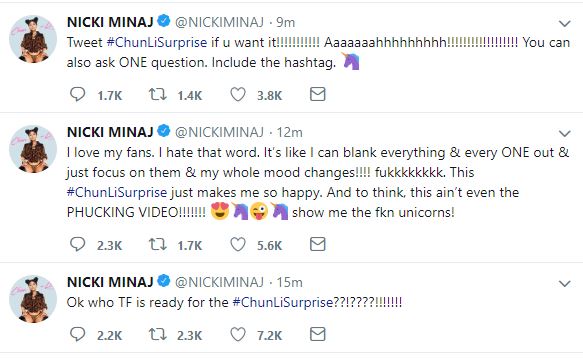Send the 15m tweet via envelope icon
This screenshot has height=361, width=583.
pyautogui.click(x=318, y=334)
